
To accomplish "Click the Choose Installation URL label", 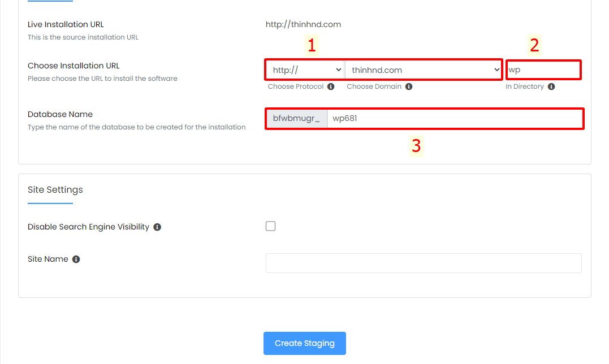I will coord(74,66).
